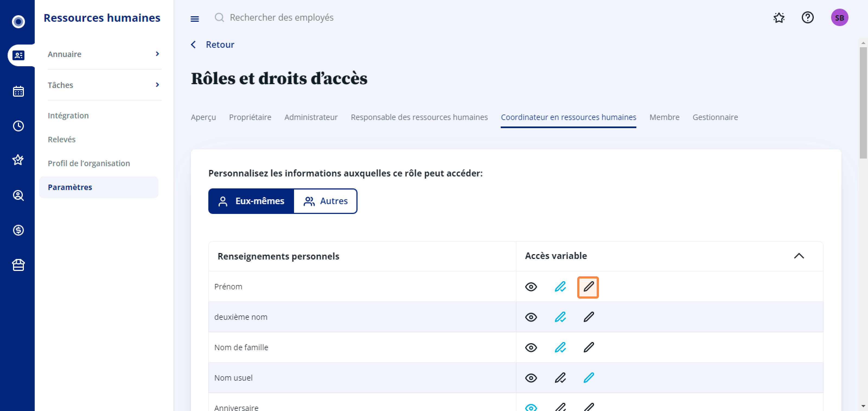Expand the Annuaire menu chevron
Screen dimensions: 868x411
(157, 54)
